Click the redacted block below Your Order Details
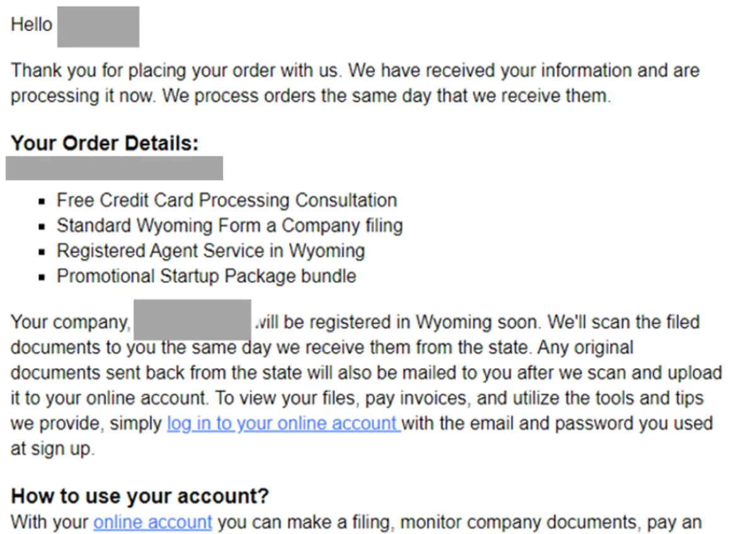 [x=114, y=168]
